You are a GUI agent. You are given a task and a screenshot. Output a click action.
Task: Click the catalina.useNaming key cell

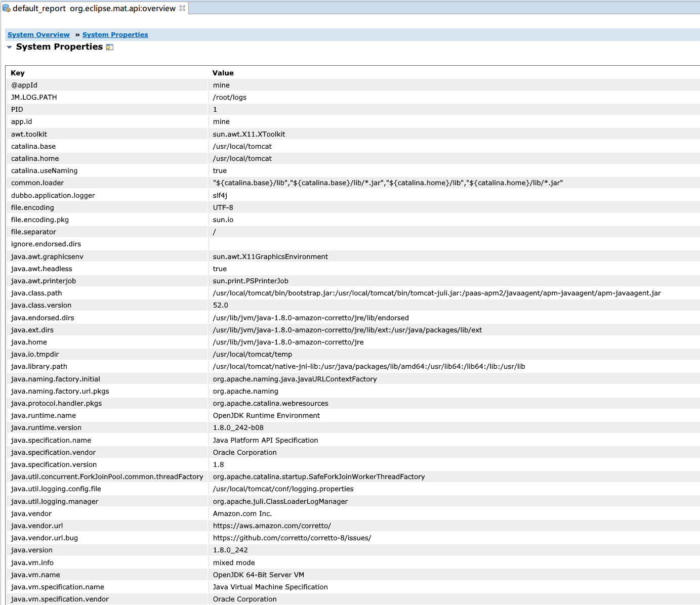[108, 170]
